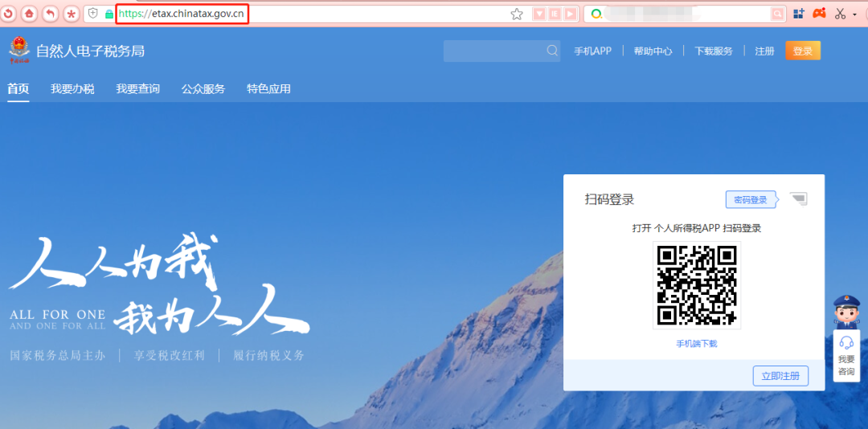Screen dimensions: 868x429
Task: Click the computer monitor icon in login panel
Action: click(798, 198)
